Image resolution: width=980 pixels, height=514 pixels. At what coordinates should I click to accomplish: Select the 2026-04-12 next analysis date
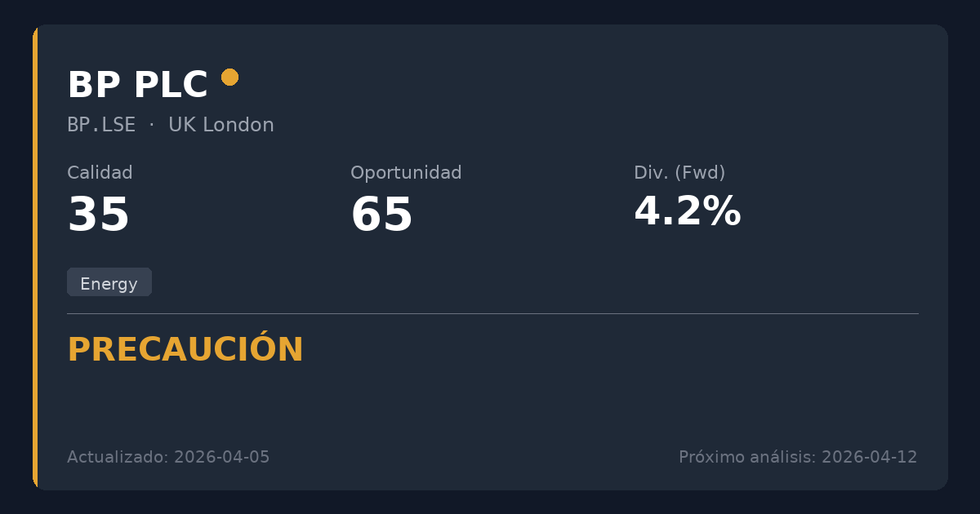pyautogui.click(x=869, y=457)
